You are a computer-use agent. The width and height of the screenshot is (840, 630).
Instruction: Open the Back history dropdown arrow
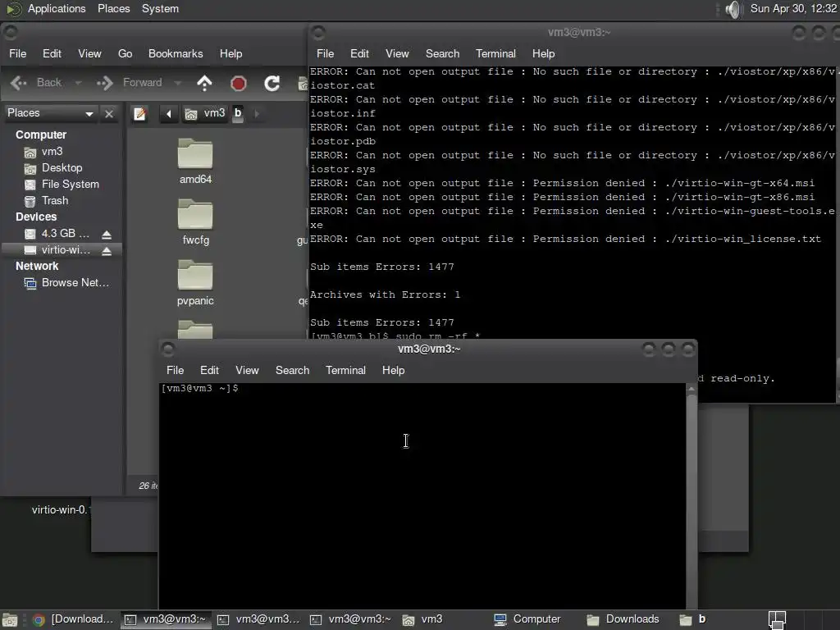coord(78,83)
